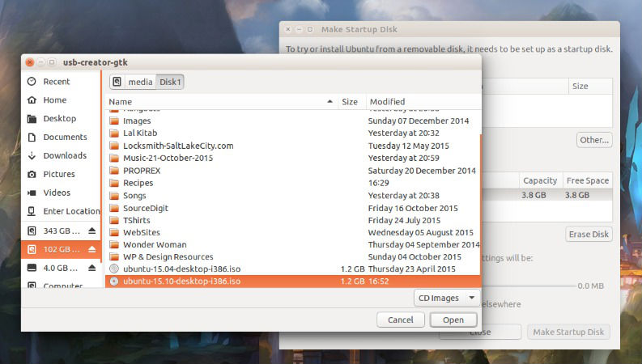The height and width of the screenshot is (364, 642).
Task: Eject the 102 GB volume
Action: coord(92,249)
